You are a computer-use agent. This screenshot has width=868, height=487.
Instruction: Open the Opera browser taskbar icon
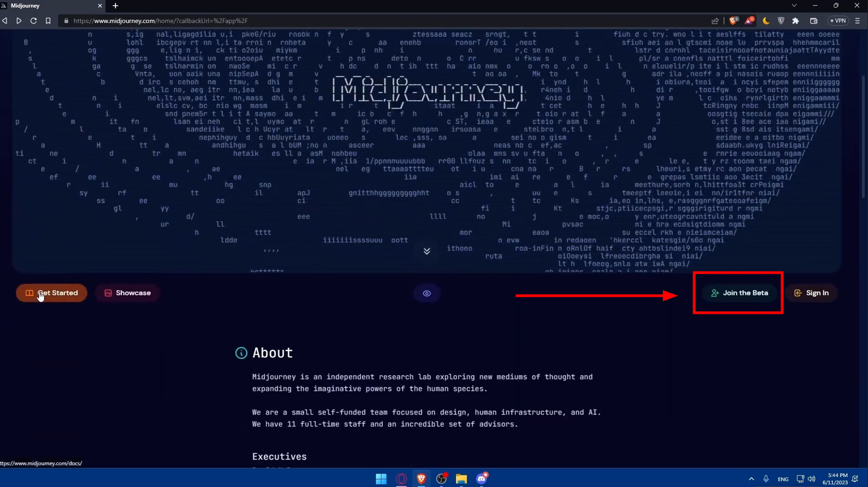[401, 479]
